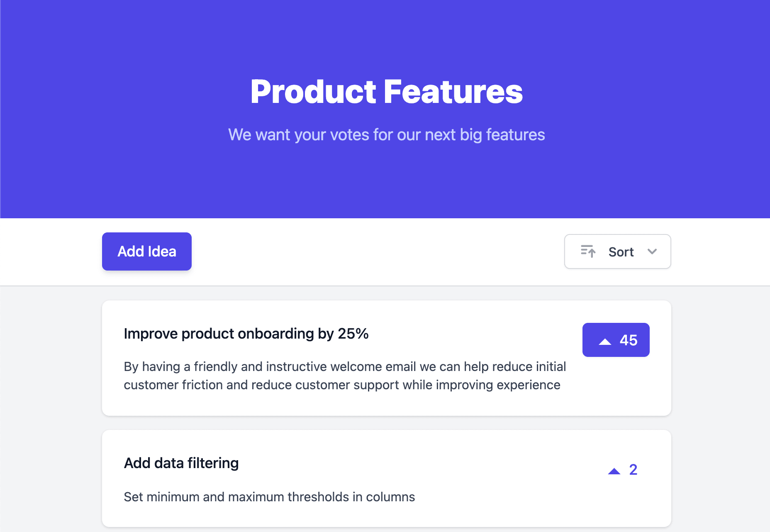Viewport: 770px width, 532px height.
Task: Open the Improve product onboarding by 25% idea
Action: coord(246,334)
